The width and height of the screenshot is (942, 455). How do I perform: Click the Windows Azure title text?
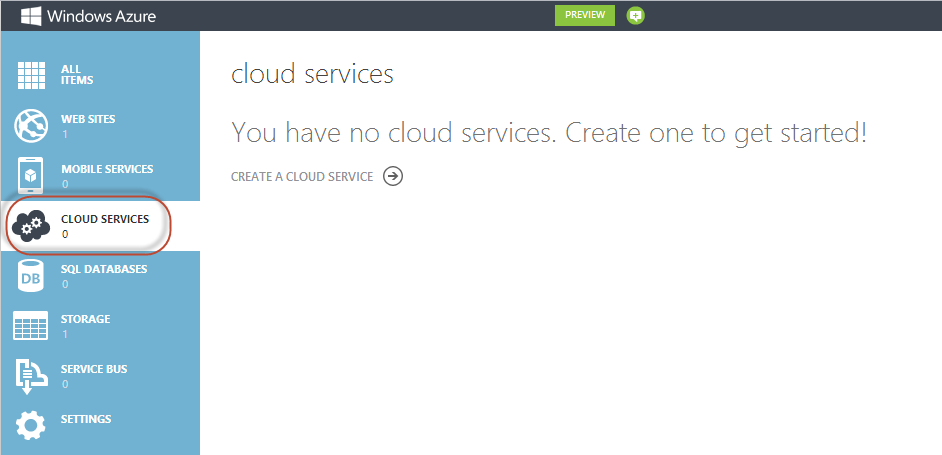point(101,17)
